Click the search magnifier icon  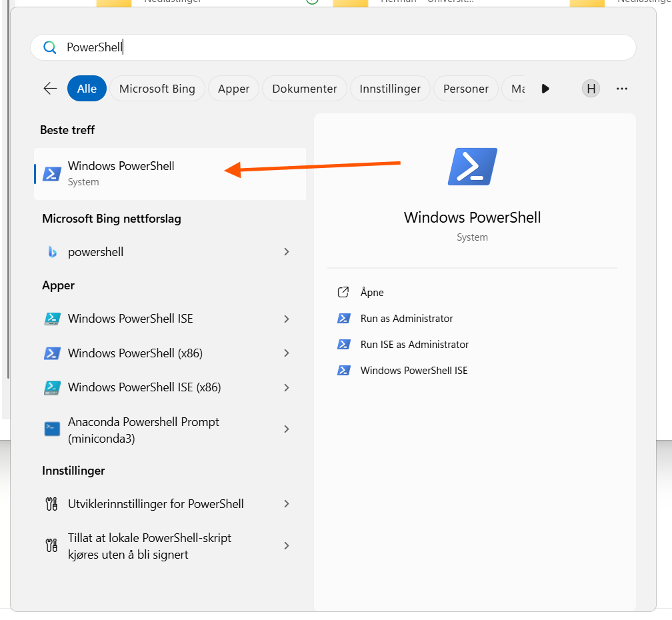click(49, 47)
